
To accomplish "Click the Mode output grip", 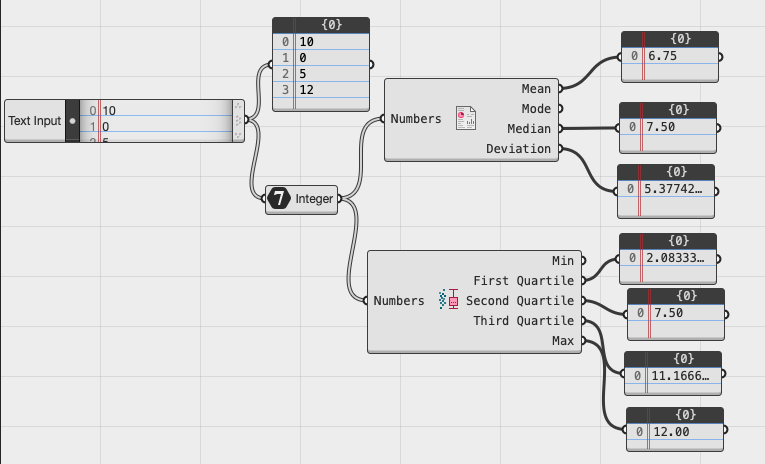I will point(561,108).
